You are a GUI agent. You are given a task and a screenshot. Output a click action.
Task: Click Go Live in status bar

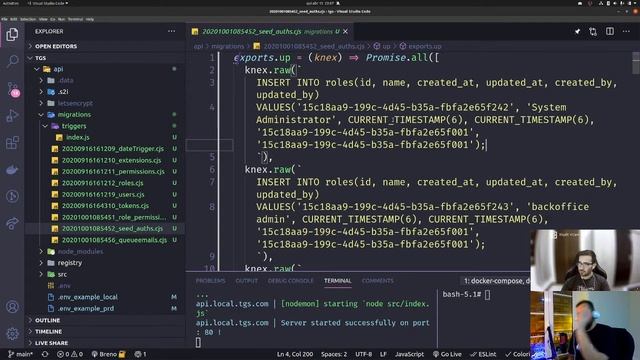coord(447,354)
